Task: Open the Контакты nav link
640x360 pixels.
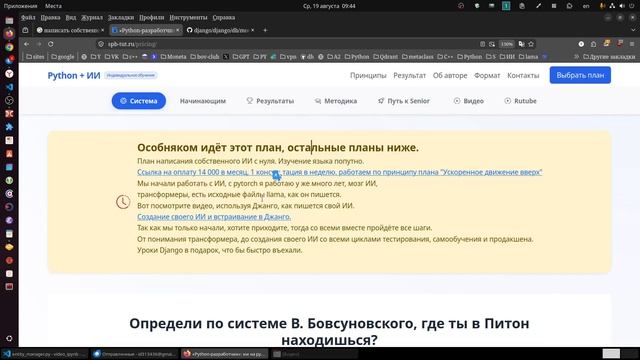Action: tap(523, 76)
